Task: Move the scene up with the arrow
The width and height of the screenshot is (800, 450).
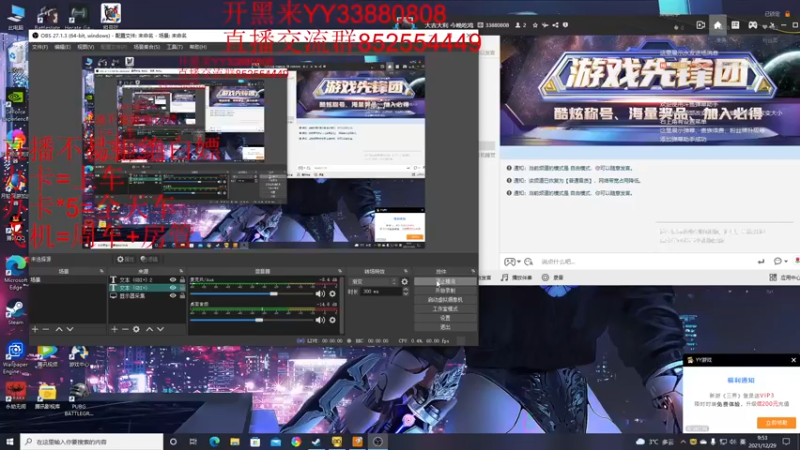Action: (59, 329)
